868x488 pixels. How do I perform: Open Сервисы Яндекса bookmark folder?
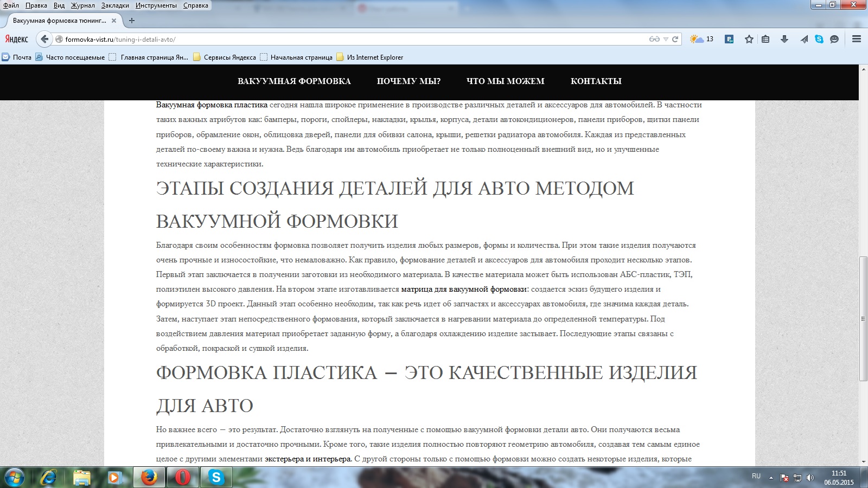225,57
